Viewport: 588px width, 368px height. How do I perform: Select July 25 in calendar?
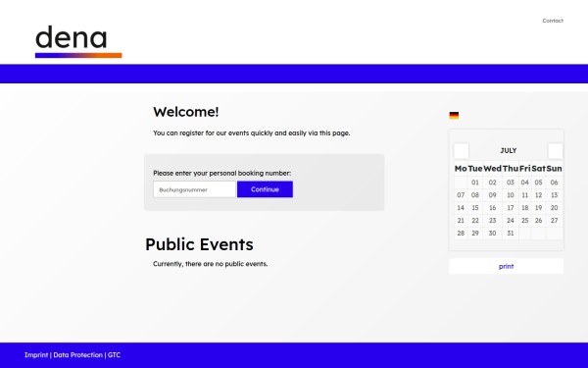(x=525, y=221)
